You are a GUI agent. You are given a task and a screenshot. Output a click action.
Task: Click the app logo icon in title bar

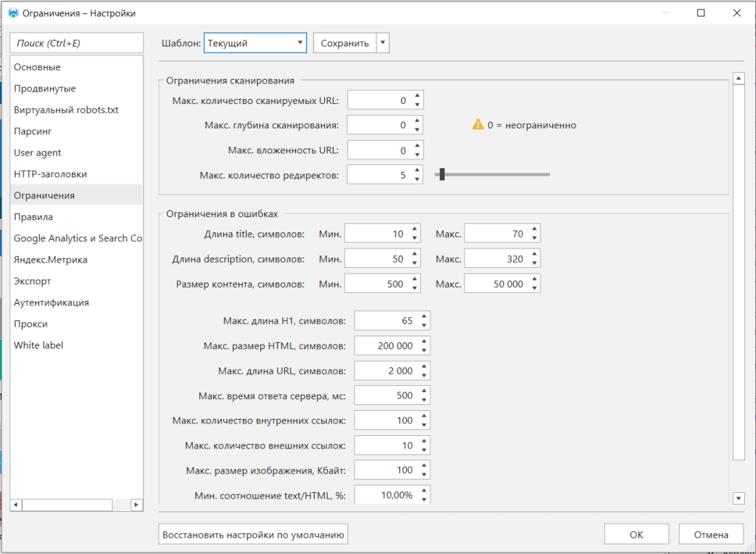(x=13, y=13)
